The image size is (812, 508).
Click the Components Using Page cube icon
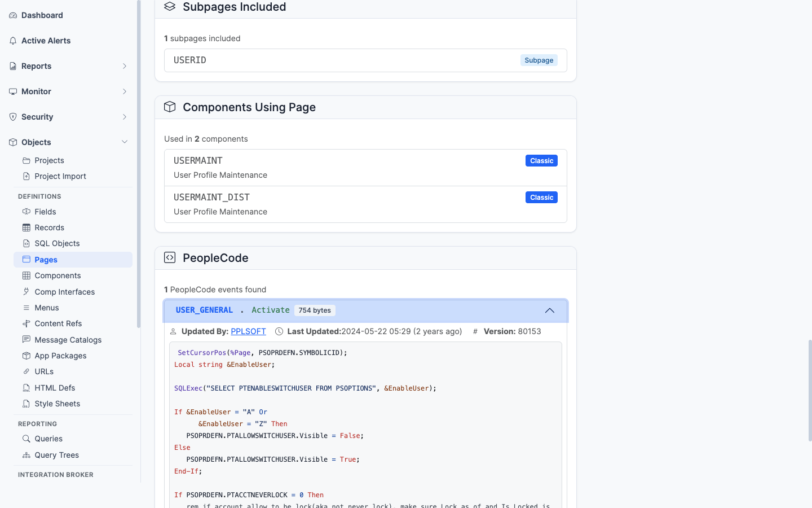pos(170,107)
